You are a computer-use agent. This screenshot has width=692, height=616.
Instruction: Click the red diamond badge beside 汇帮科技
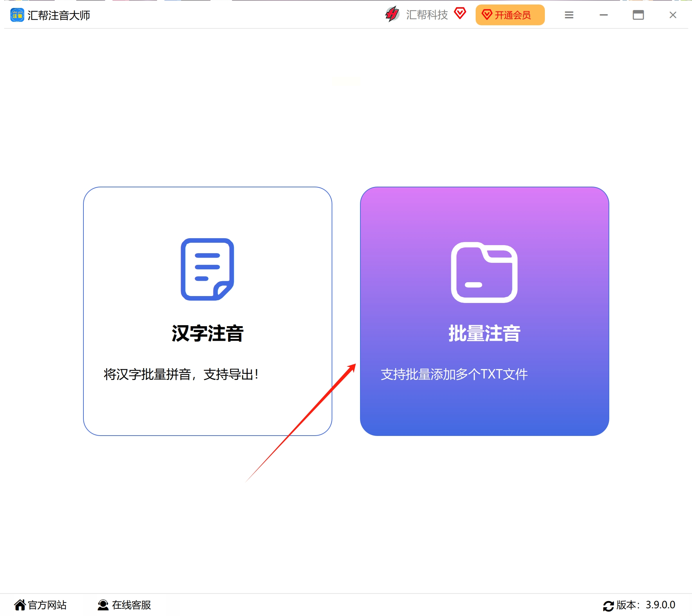point(460,14)
